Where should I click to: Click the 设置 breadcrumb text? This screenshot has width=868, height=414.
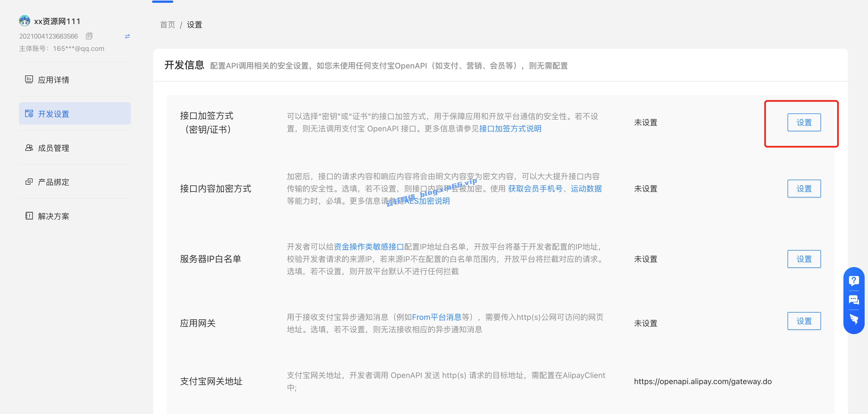[x=195, y=25]
